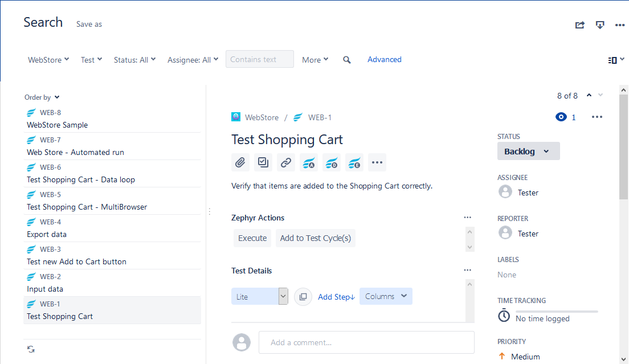Screen dimensions: 629x364
Task: Click the link issue icon
Action: (285, 162)
